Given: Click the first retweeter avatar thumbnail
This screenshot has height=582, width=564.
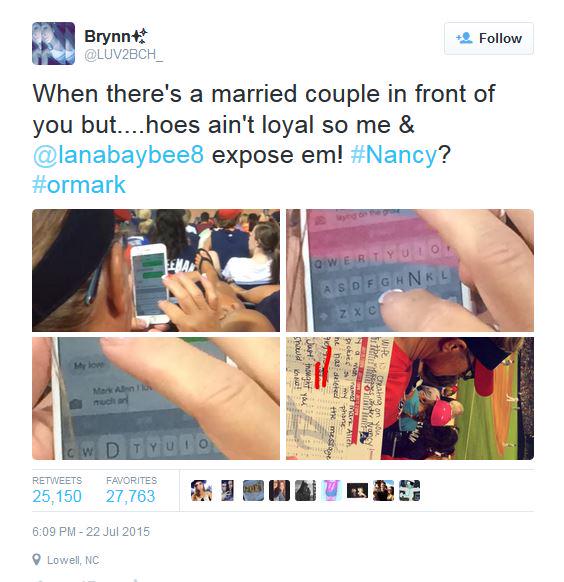Looking at the screenshot, I should pyautogui.click(x=201, y=490).
